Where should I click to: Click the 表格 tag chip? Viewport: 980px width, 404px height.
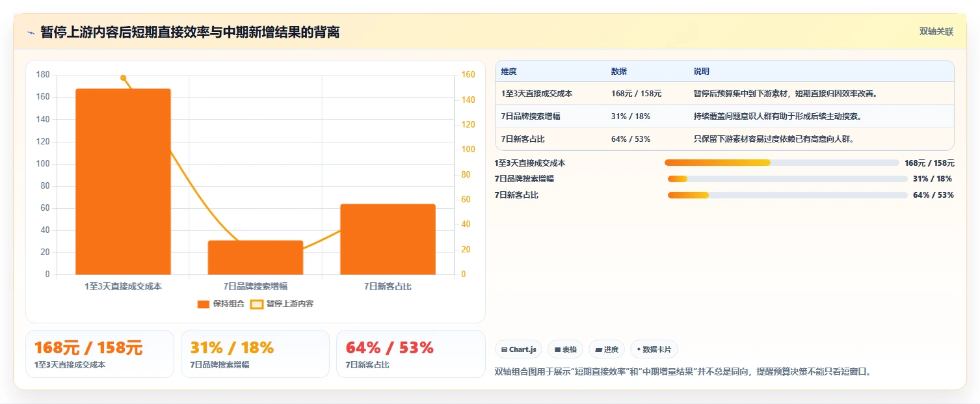point(566,349)
